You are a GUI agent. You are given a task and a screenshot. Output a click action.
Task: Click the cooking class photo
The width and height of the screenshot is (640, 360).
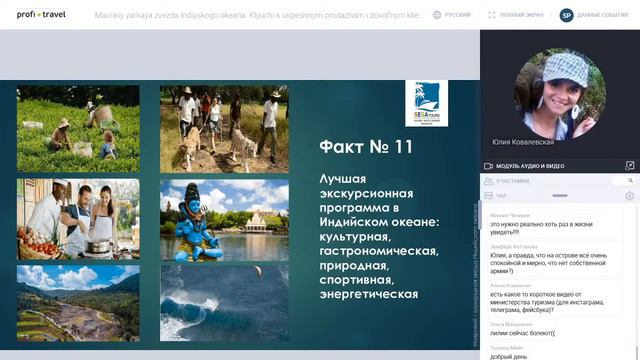78,219
